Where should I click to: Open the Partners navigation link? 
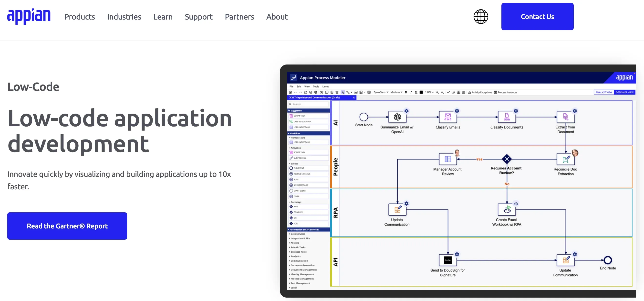pyautogui.click(x=239, y=17)
